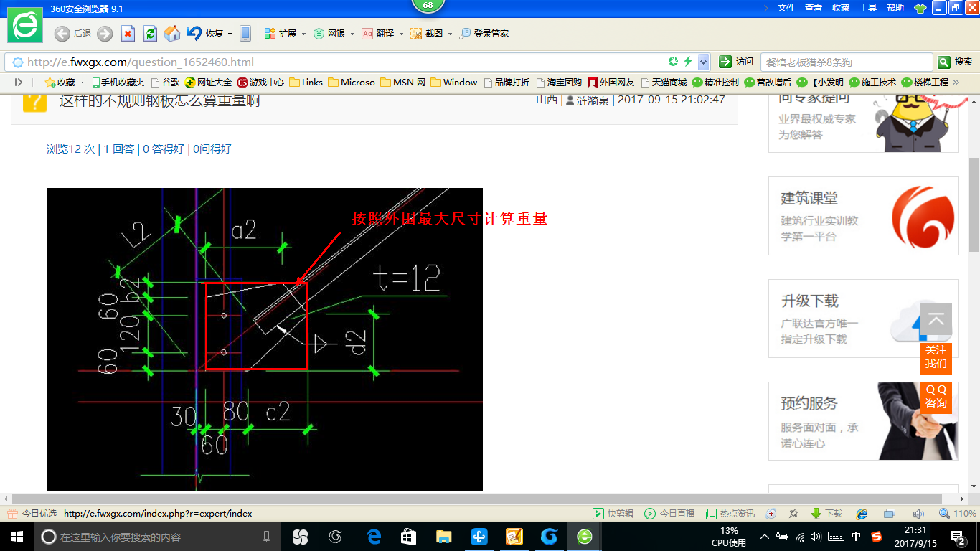
Task: Click the green lightning speed-mode icon
Action: 688,62
